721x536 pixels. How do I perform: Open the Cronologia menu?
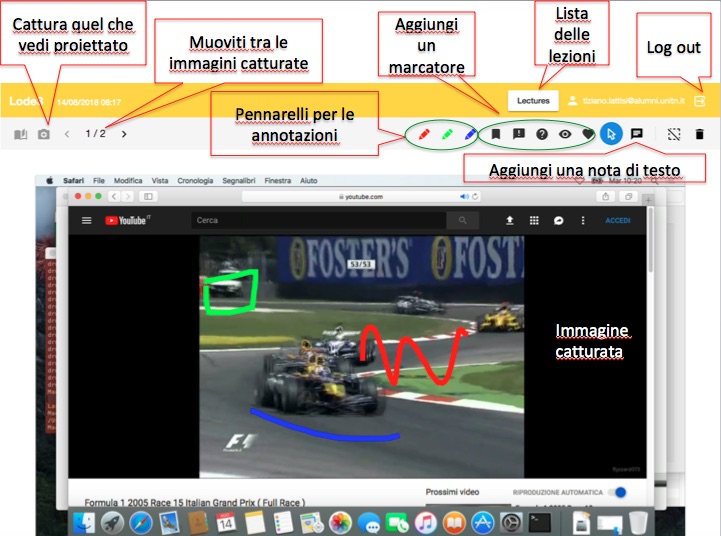195,181
